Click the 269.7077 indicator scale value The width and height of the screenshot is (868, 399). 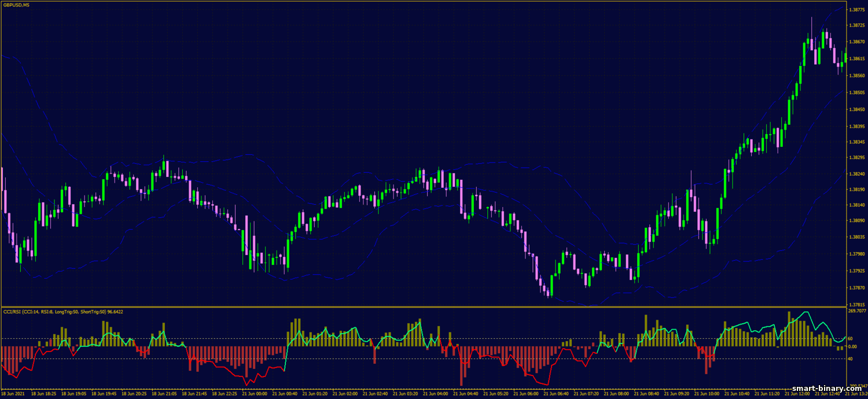point(857,311)
